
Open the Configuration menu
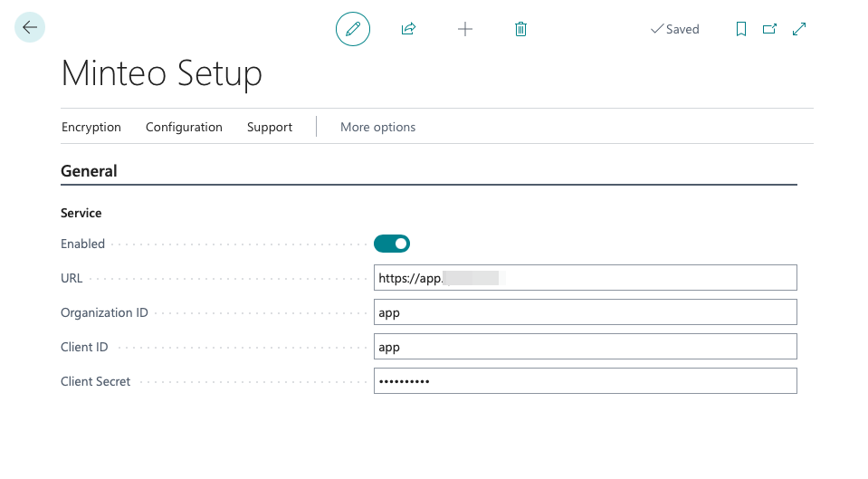coord(184,127)
